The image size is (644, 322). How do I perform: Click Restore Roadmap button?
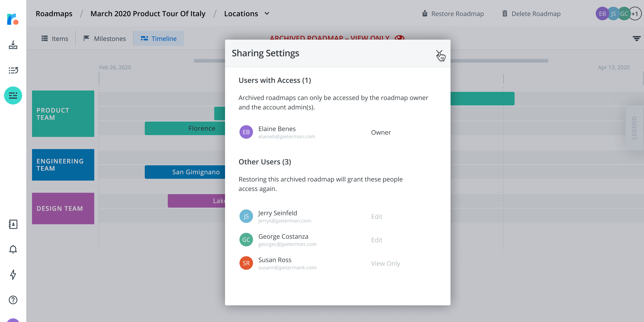click(x=453, y=14)
